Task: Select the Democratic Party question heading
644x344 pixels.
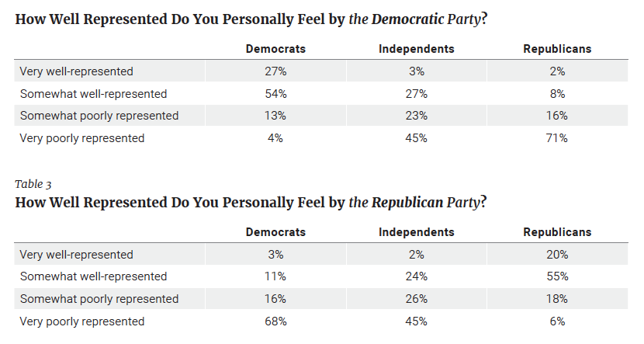Action: (x=251, y=19)
